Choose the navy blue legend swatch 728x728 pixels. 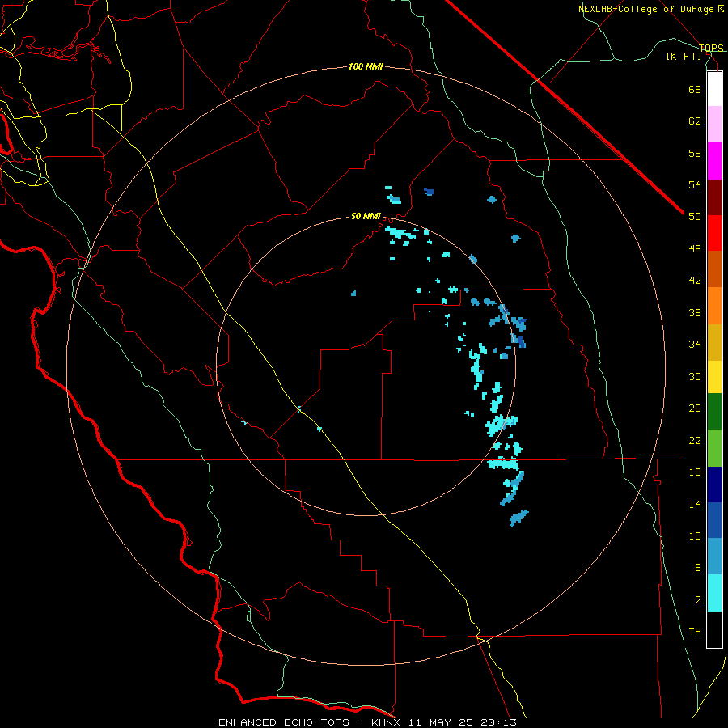[x=714, y=485]
